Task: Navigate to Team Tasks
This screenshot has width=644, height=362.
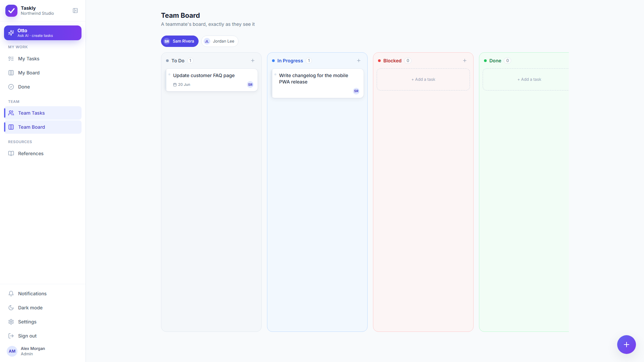Action: 43,113
